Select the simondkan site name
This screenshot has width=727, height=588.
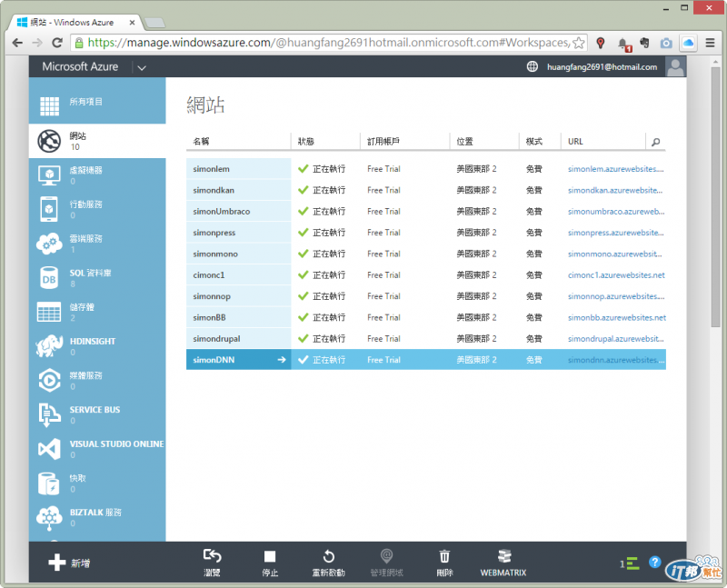(214, 190)
